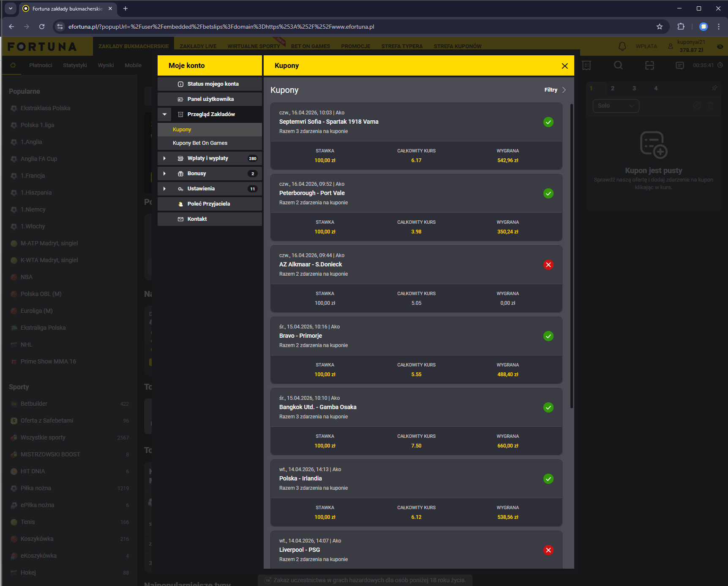The width and height of the screenshot is (728, 586).
Task: Open Panel użytkownika
Action: 210,99
